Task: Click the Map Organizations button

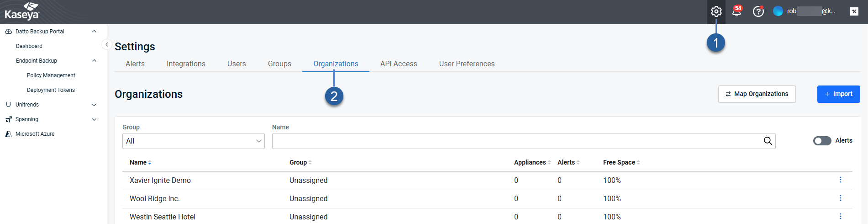Action: coord(757,94)
